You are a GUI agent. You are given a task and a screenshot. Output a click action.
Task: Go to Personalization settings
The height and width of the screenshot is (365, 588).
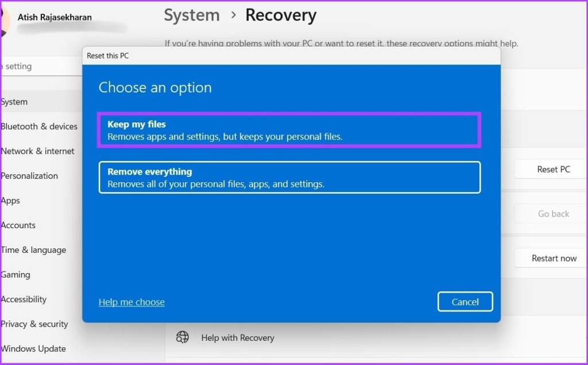(29, 176)
